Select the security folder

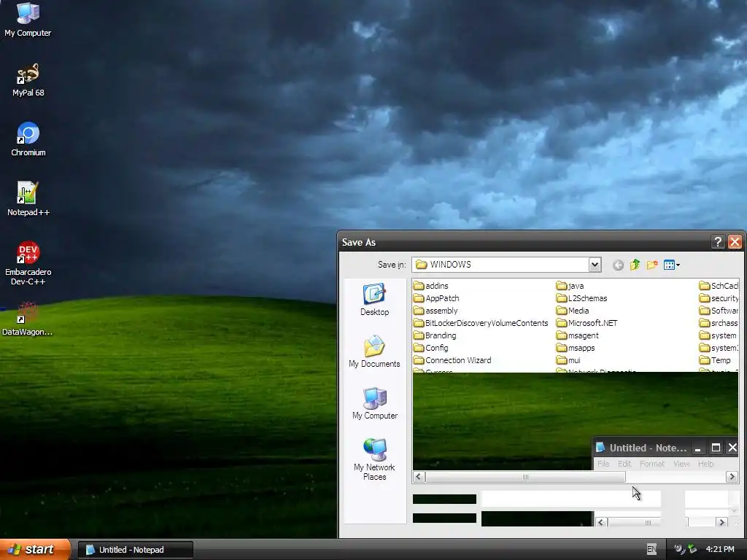(719, 298)
